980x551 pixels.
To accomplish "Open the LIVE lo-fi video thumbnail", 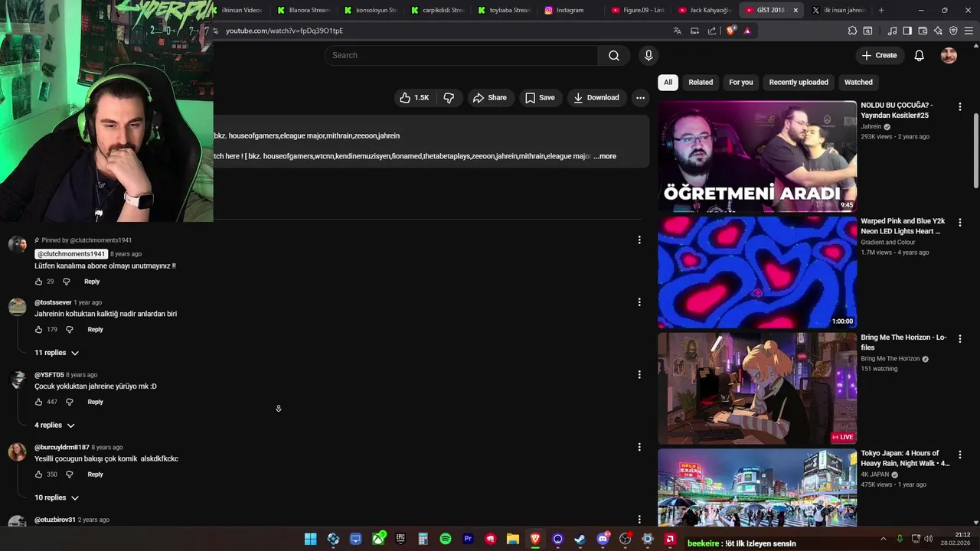I will (757, 388).
